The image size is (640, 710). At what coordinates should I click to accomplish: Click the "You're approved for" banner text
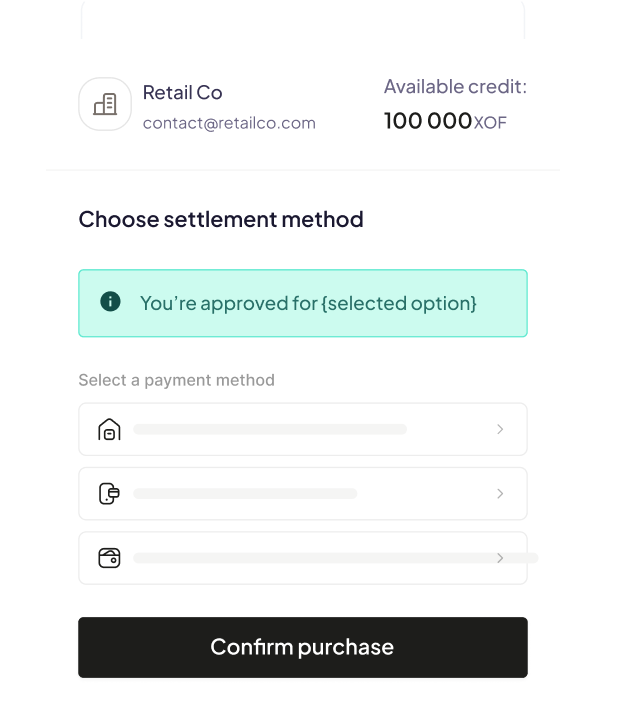click(308, 303)
